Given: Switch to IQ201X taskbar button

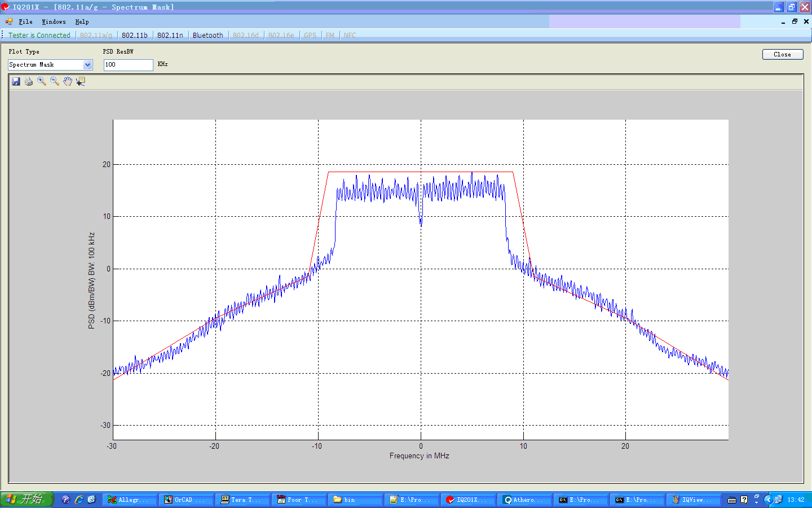Looking at the screenshot, I should pyautogui.click(x=468, y=500).
